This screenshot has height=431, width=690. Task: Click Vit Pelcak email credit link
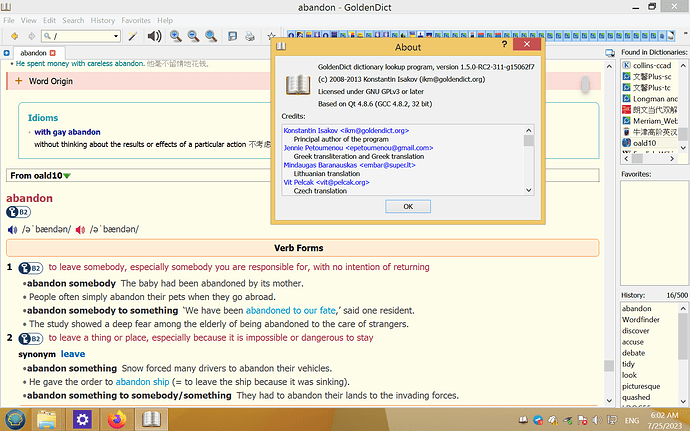[x=327, y=182]
